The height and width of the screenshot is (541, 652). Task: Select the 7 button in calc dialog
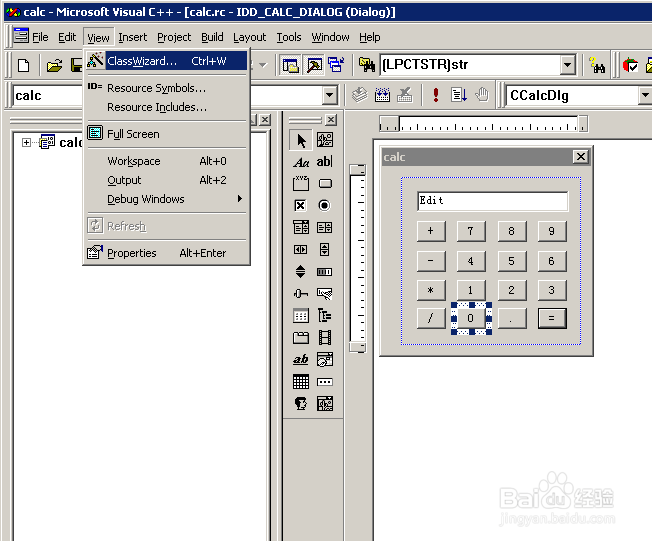pyautogui.click(x=471, y=231)
